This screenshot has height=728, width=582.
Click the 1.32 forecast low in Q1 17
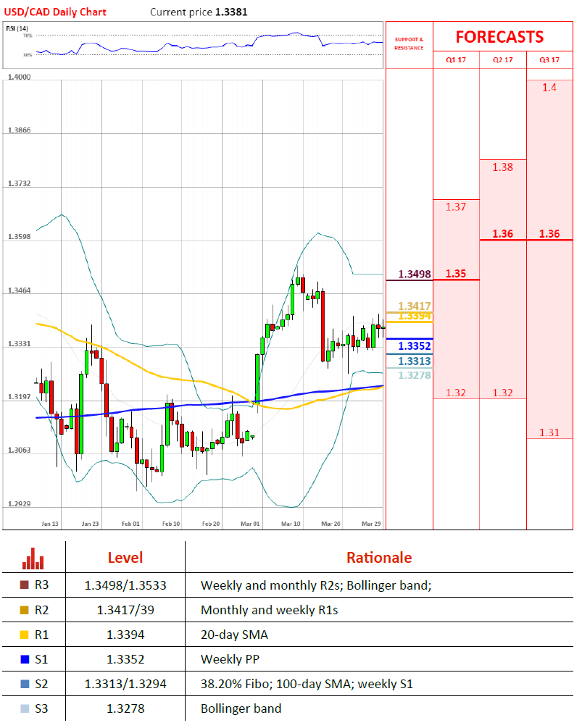coord(456,393)
